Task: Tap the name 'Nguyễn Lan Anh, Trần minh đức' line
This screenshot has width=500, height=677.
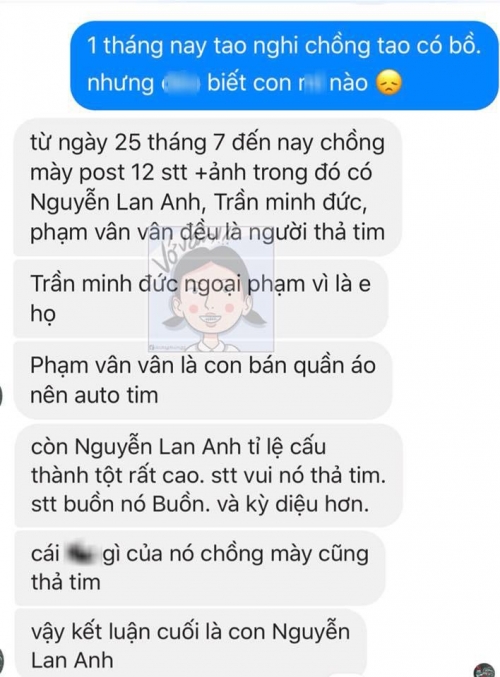Action: click(199, 202)
